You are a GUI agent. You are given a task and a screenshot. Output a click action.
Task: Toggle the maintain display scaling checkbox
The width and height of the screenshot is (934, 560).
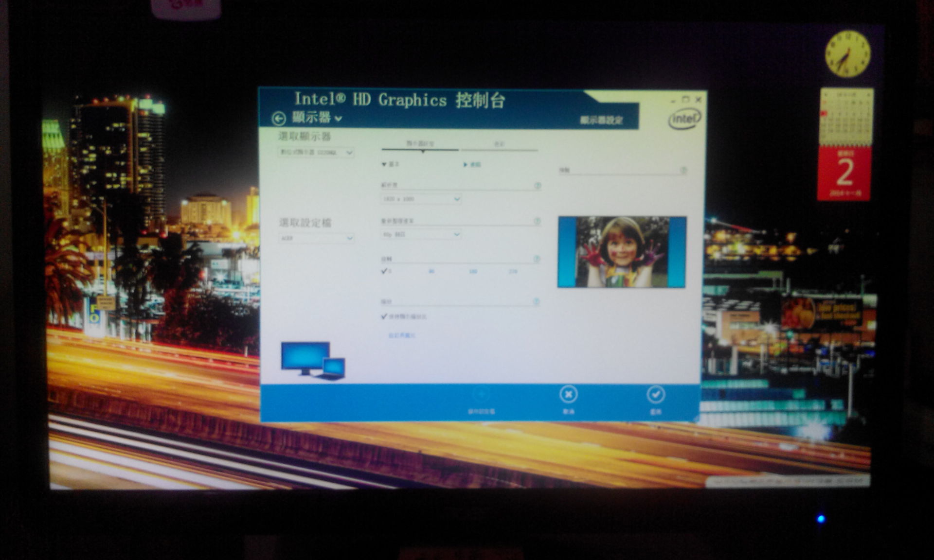click(384, 316)
